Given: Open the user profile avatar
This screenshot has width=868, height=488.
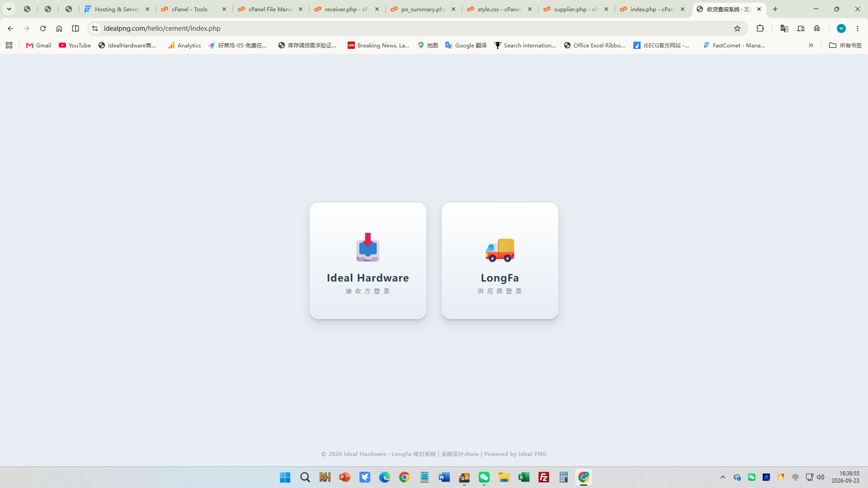Looking at the screenshot, I should point(841,28).
